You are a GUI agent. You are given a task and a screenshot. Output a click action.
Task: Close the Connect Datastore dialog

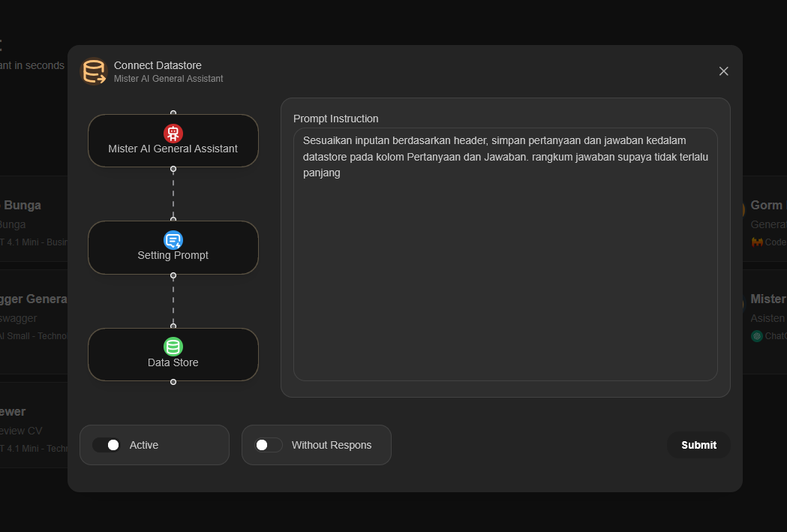coord(723,71)
